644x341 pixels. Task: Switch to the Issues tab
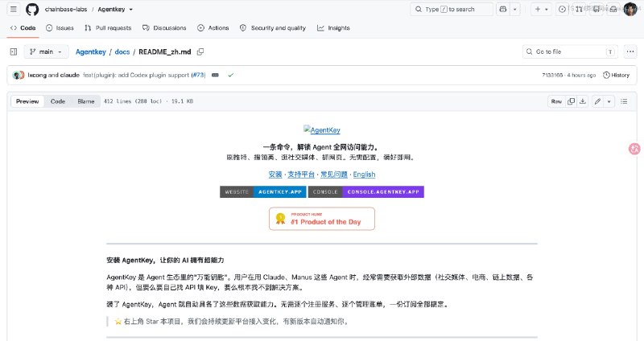click(60, 28)
